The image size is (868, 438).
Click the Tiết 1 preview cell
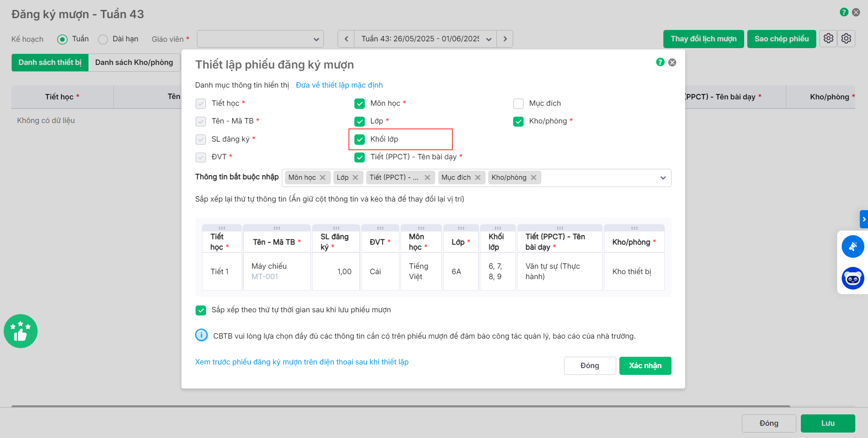tap(222, 271)
